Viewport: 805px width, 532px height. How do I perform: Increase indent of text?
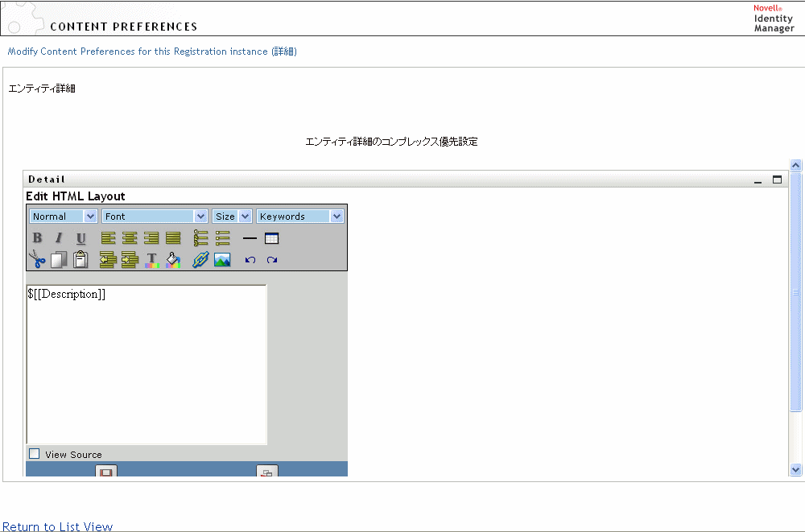130,259
